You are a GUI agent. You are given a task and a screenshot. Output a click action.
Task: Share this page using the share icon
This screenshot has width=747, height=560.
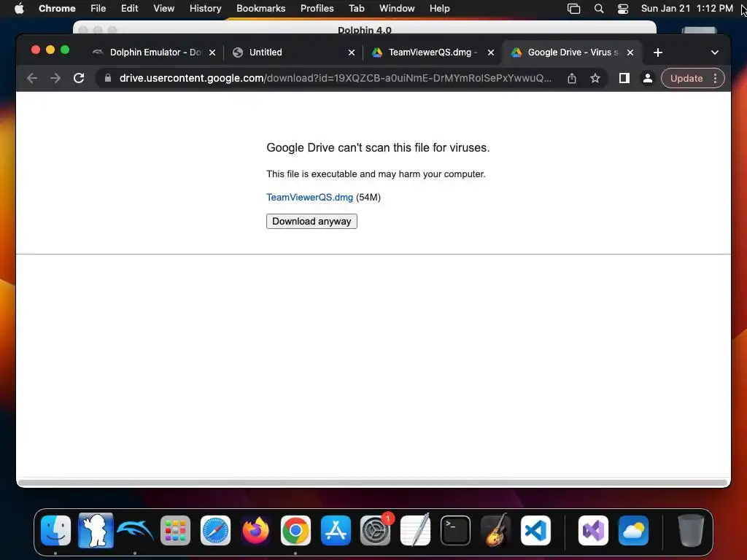coord(572,78)
